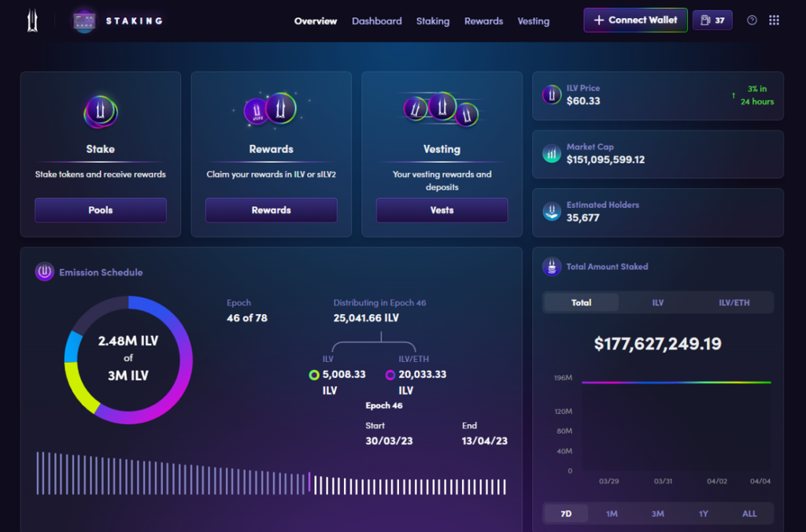Switch staked chart to ILV pool
806x532 pixels.
coord(658,303)
